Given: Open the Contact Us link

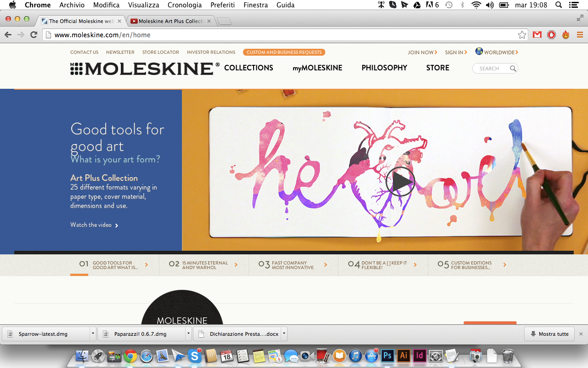Looking at the screenshot, I should tap(84, 52).
